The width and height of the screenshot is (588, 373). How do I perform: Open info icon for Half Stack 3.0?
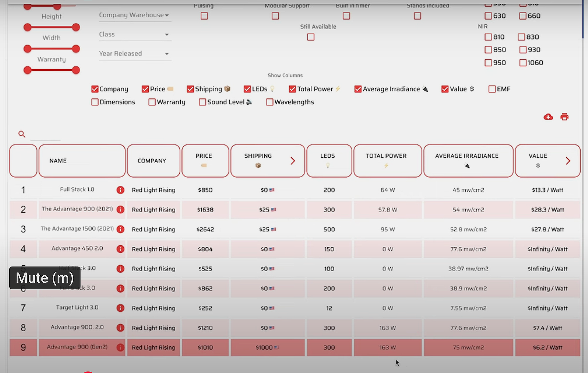(120, 269)
